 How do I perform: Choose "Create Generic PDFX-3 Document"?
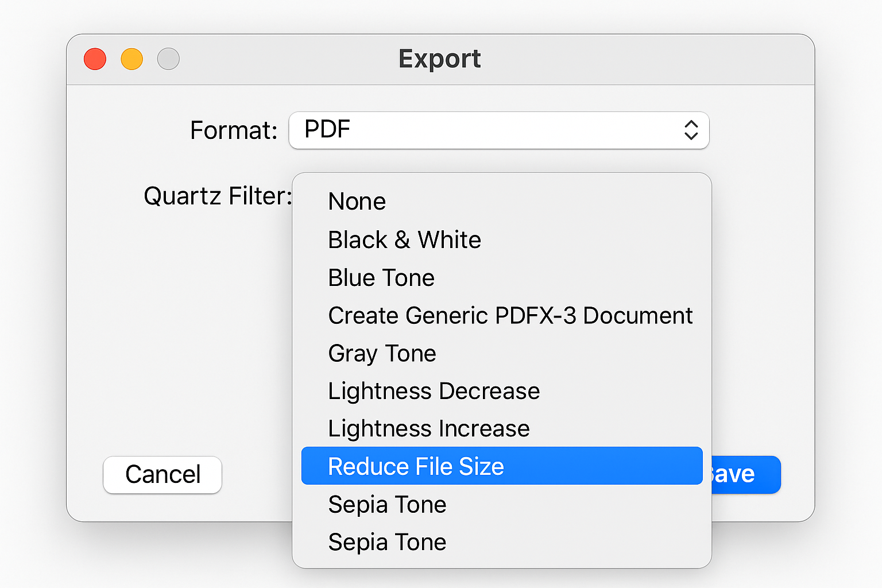(510, 316)
